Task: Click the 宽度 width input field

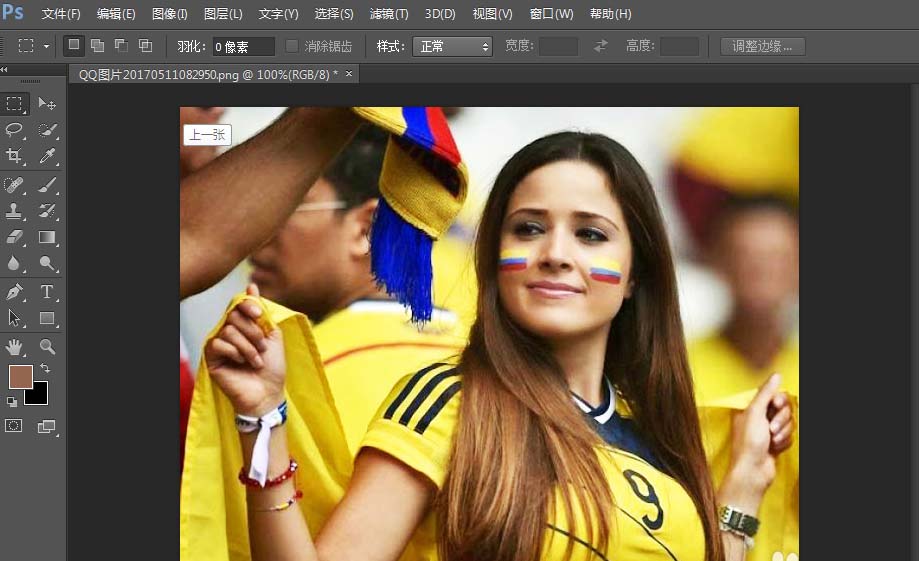Action: tap(559, 46)
